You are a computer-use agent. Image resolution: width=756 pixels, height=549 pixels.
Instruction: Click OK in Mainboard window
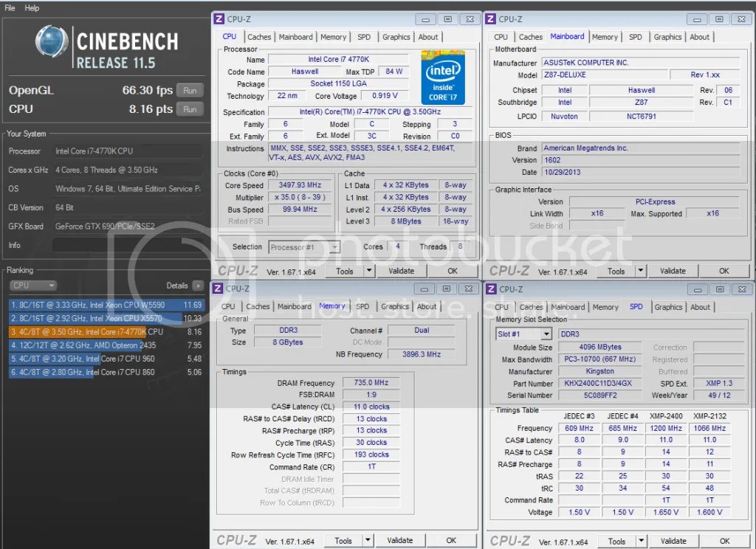click(x=724, y=271)
